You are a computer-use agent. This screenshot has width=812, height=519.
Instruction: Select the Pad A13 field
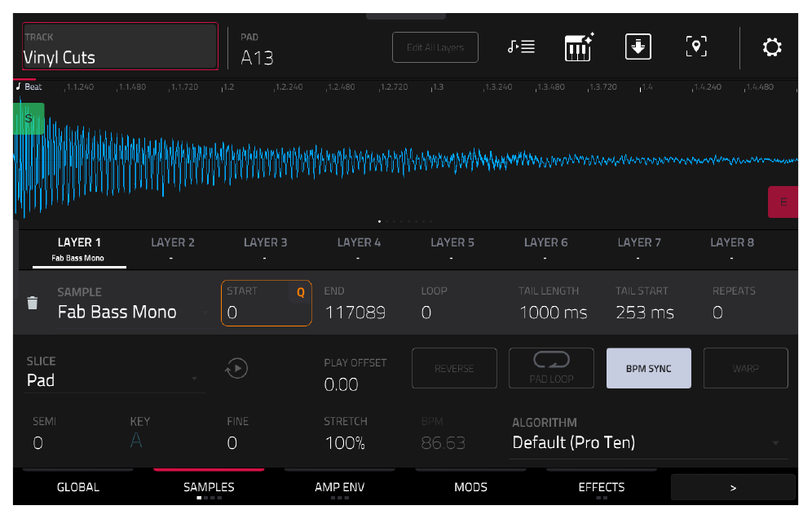258,50
